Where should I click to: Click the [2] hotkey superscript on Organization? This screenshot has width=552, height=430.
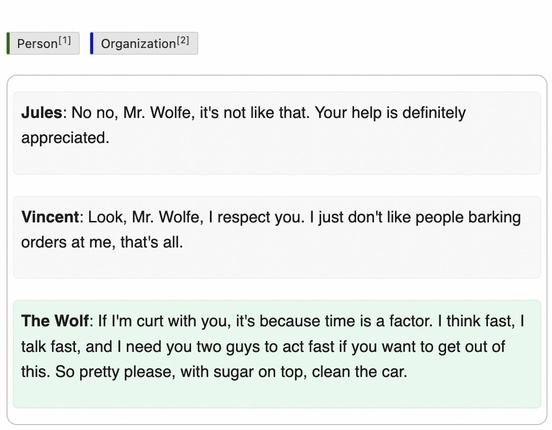point(183,40)
